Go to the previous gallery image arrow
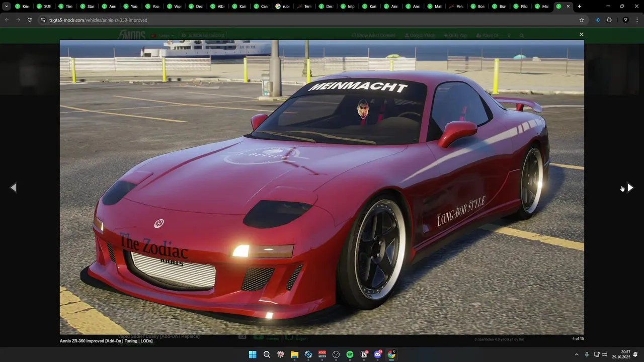 click(x=14, y=188)
